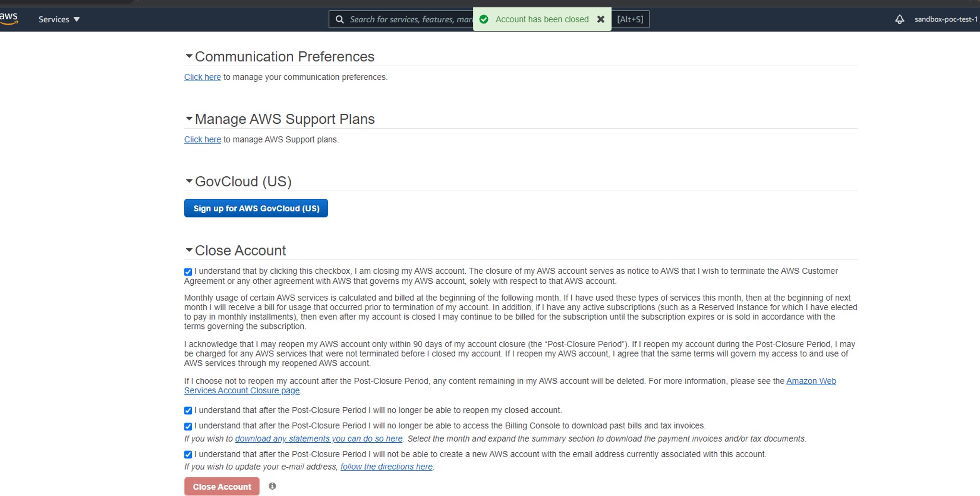Click the magnifier icon in the search bar
Image resolution: width=980 pixels, height=496 pixels.
pos(340,19)
